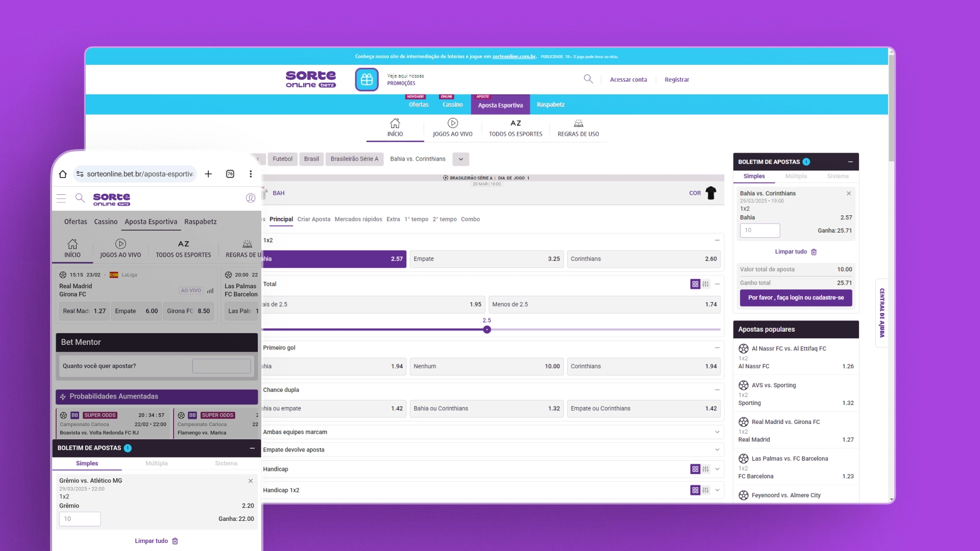Open the mobile hamburger menu
Screen dimensions: 980x551
tap(61, 198)
